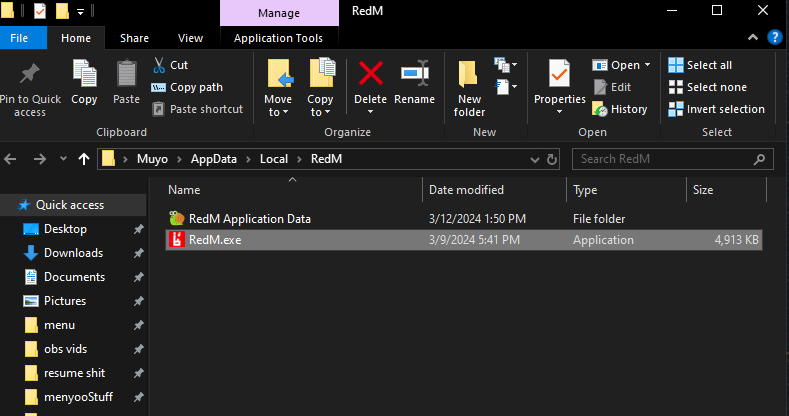Click Muyo in the address breadcrumb
789x416 pixels.
(x=152, y=159)
